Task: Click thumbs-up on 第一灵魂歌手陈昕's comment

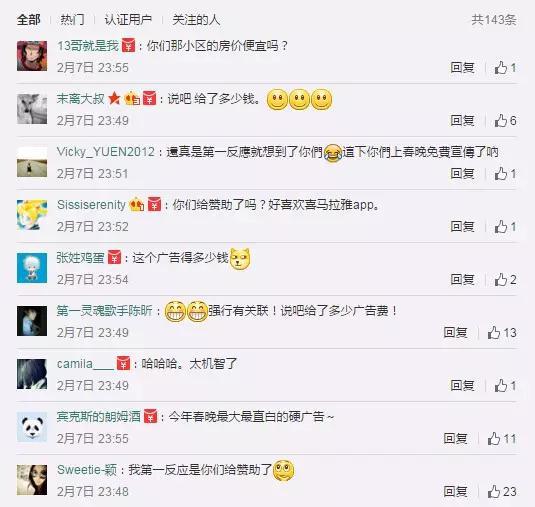Action: [x=502, y=333]
